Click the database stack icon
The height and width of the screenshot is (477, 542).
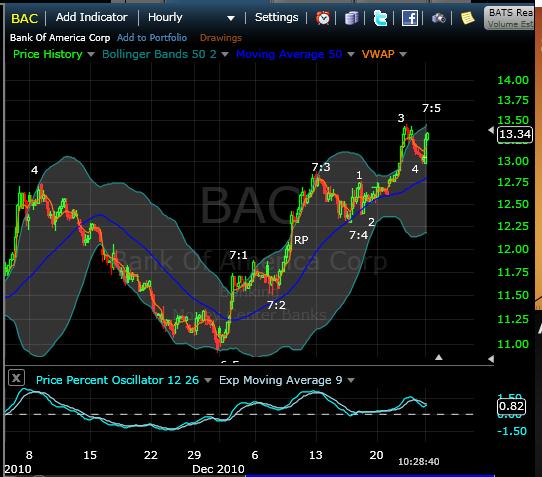[x=351, y=18]
